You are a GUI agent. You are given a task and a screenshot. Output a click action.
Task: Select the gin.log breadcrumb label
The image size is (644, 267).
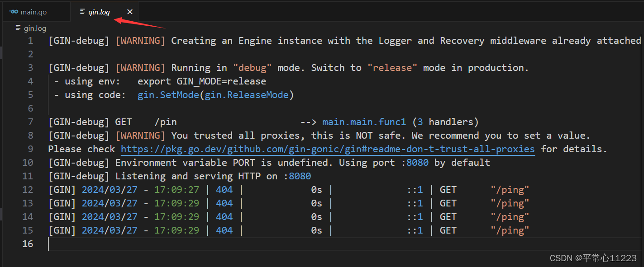pos(34,28)
